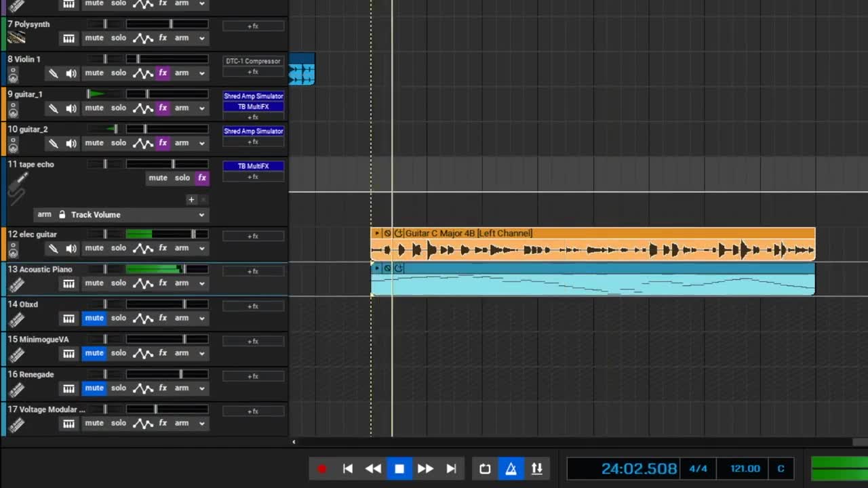868x488 pixels.
Task: Open dropdown arrow on Polysynth track
Action: pyautogui.click(x=201, y=39)
